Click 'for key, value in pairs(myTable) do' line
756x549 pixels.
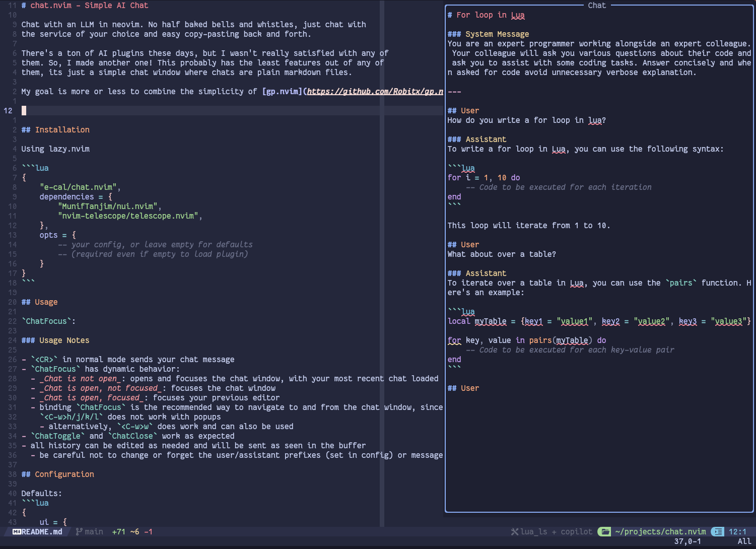click(527, 340)
